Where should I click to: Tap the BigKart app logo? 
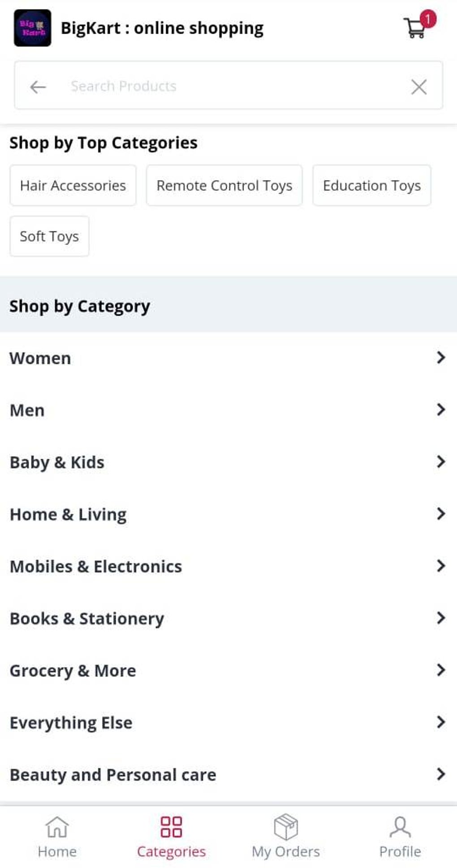[x=32, y=28]
